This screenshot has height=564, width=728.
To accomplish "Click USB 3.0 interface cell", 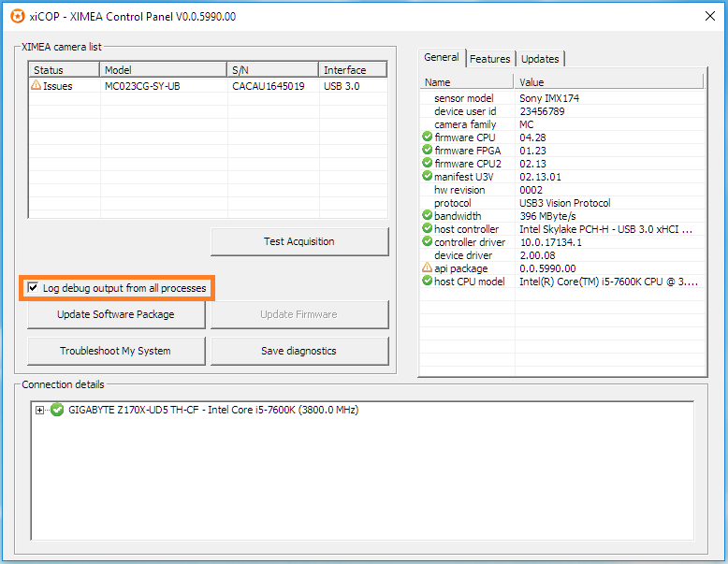I will click(x=342, y=86).
